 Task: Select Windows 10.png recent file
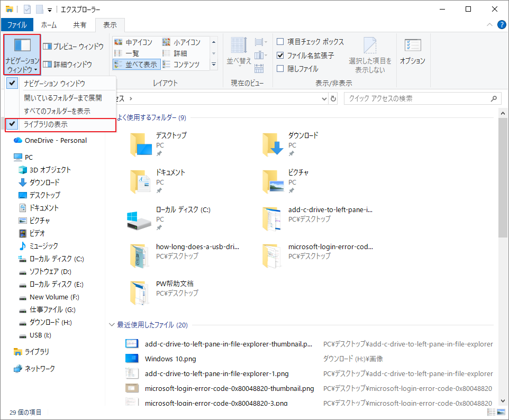[x=170, y=359]
